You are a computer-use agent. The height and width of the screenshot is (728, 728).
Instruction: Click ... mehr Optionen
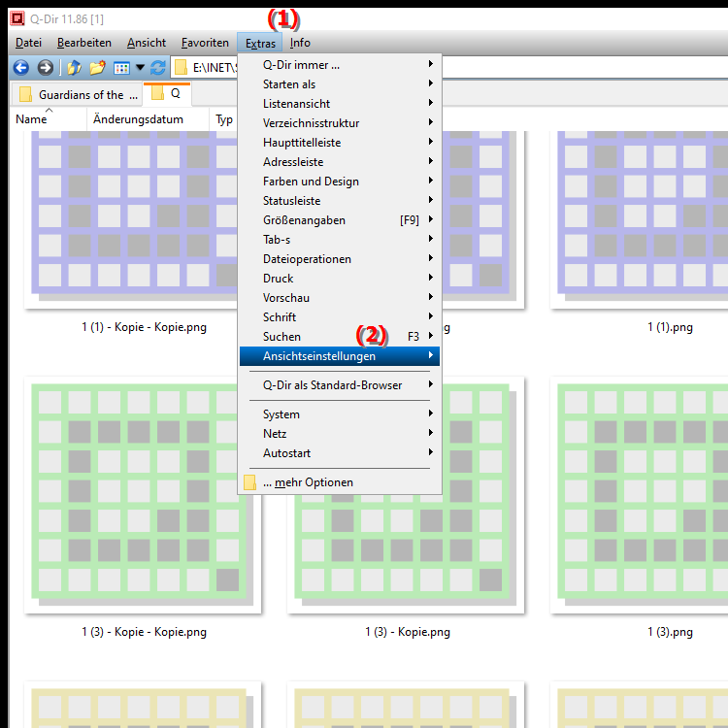[340, 482]
